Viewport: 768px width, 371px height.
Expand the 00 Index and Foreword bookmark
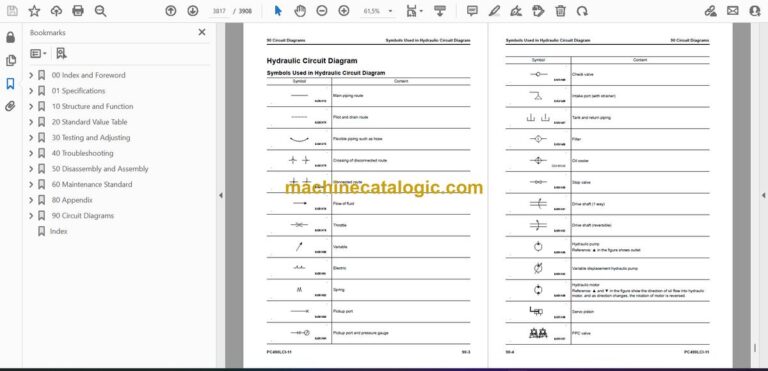31,75
